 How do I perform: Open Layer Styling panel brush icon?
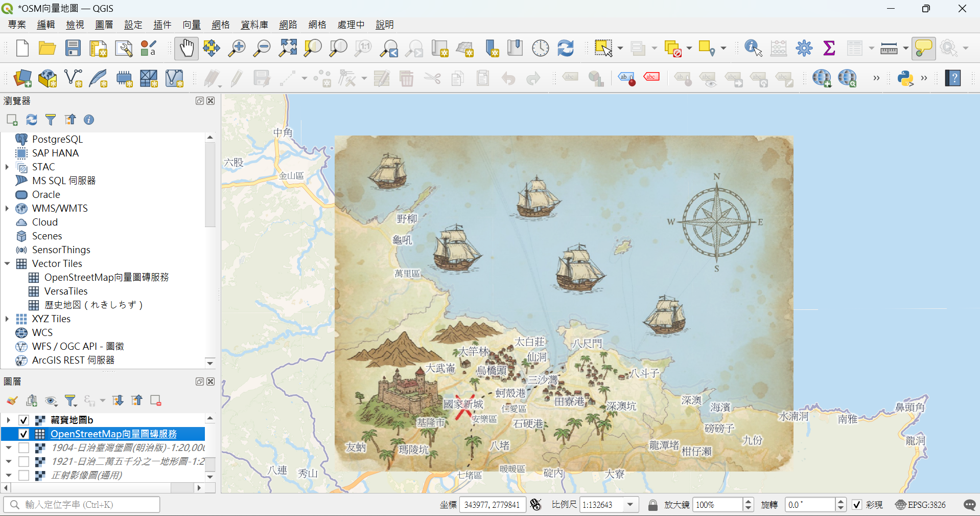[x=12, y=400]
